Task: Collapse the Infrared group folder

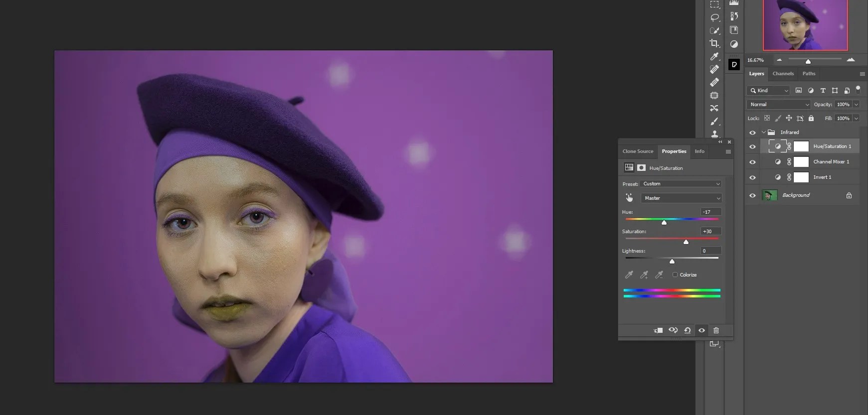Action: [x=763, y=133]
